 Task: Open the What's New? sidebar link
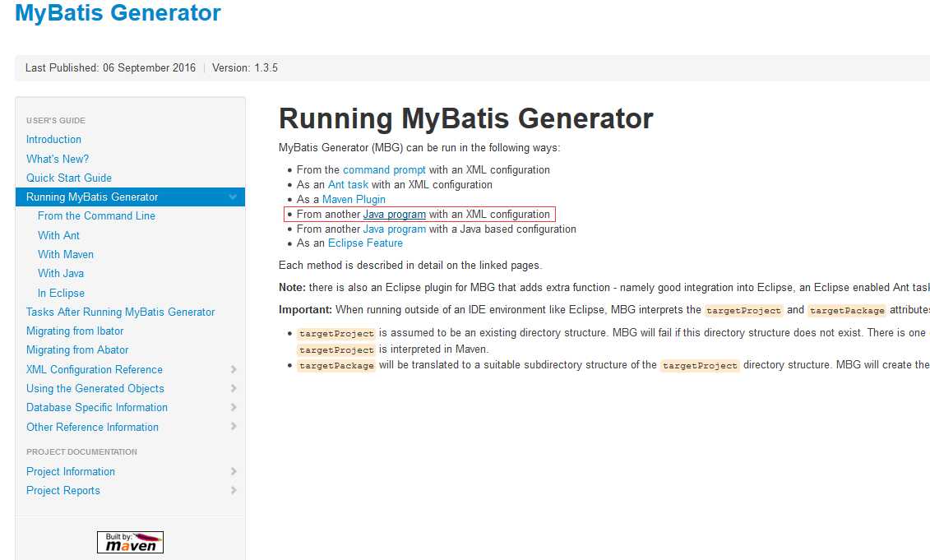click(x=58, y=159)
